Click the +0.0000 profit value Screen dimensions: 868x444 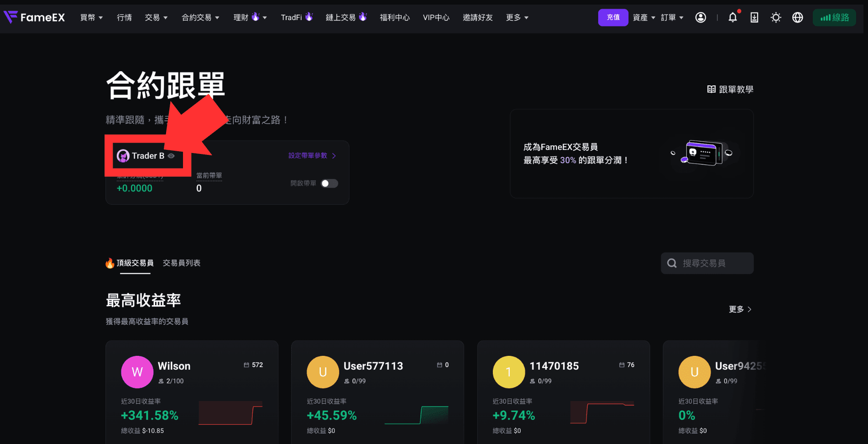point(135,188)
